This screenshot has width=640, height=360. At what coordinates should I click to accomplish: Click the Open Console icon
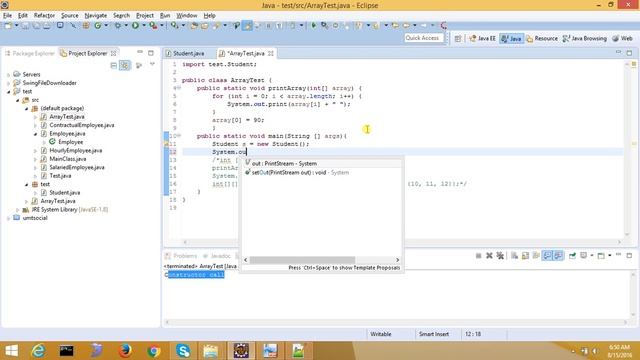coord(601,256)
